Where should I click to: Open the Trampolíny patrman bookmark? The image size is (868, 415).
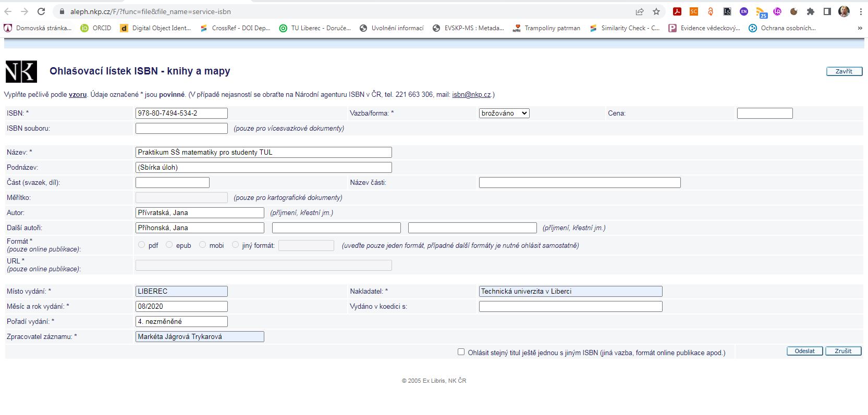(x=546, y=28)
